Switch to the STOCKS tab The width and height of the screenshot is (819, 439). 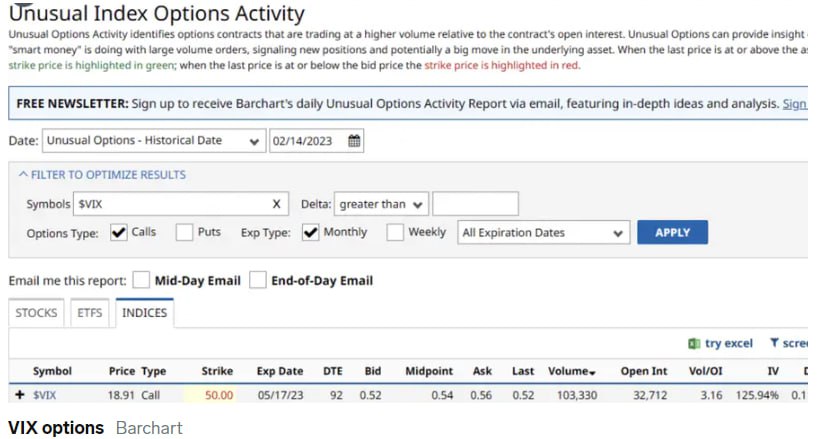(x=36, y=313)
